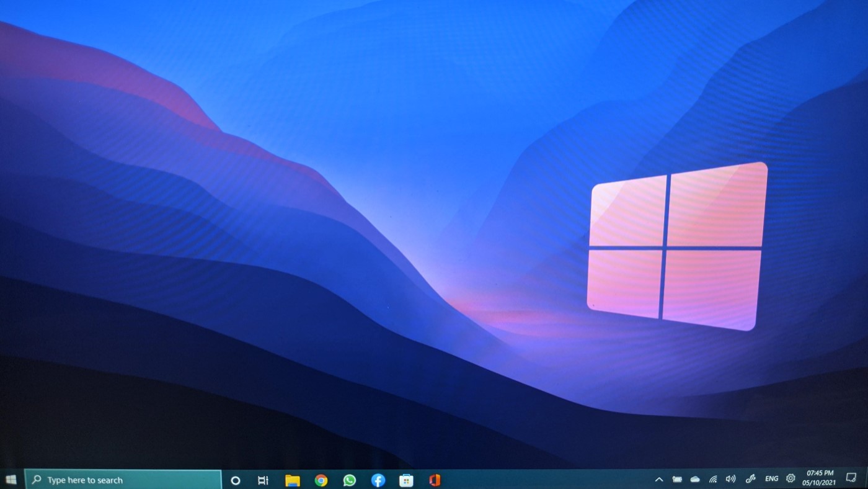Open the 07:45 PM clock calendar
The width and height of the screenshot is (868, 489).
[820, 478]
